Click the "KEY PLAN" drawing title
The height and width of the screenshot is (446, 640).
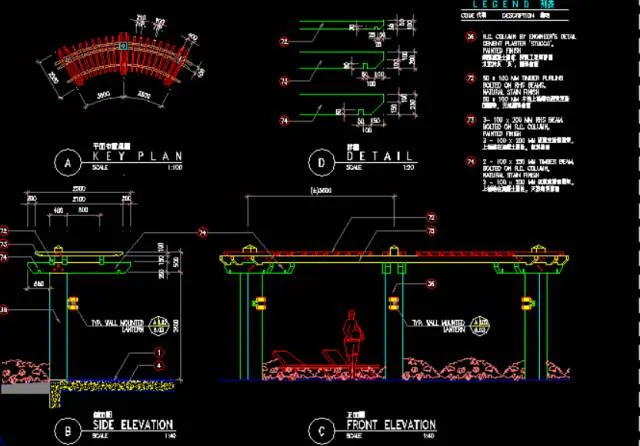point(137,156)
